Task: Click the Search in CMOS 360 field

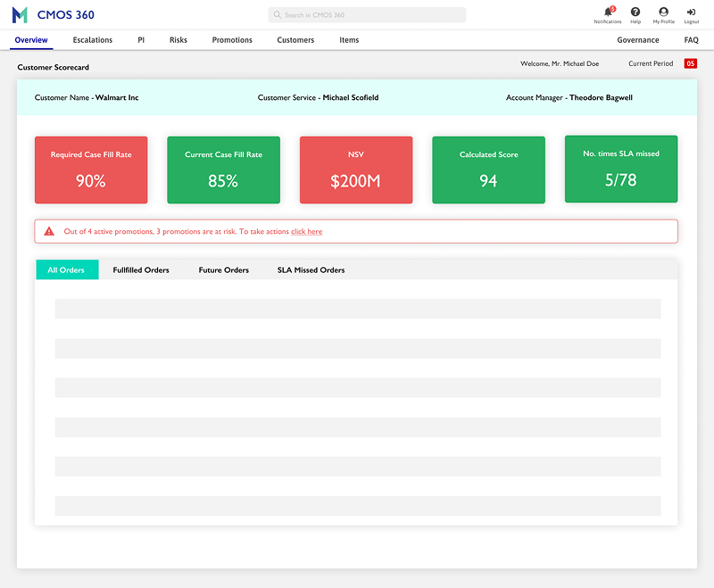Action: 367,15
